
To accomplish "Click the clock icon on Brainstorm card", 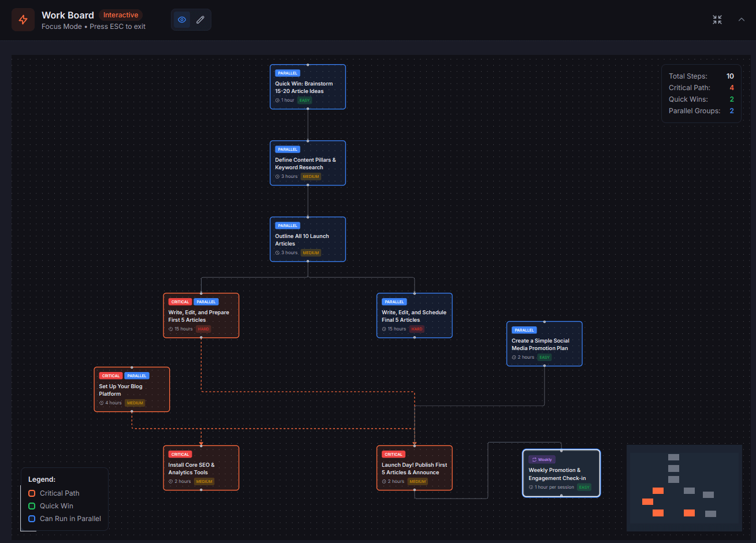I will click(x=277, y=101).
